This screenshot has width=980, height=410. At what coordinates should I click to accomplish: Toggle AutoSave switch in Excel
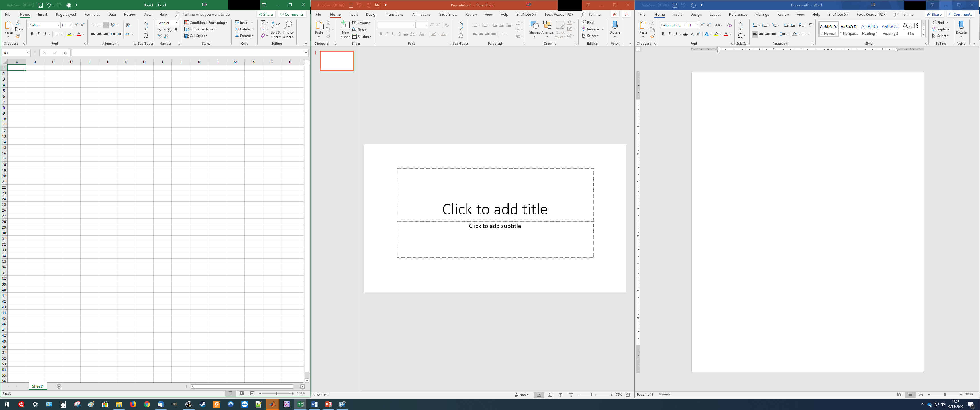coord(28,5)
